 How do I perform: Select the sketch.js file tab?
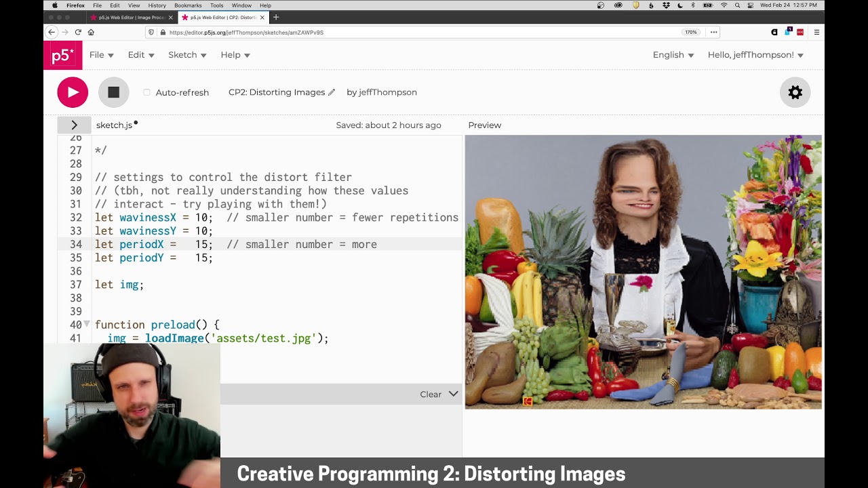pyautogui.click(x=114, y=125)
